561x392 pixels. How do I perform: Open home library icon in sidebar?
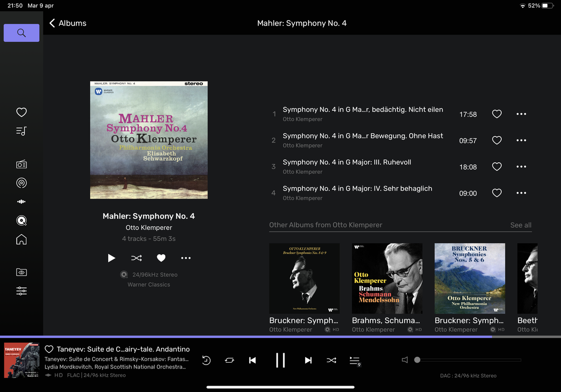coord(22,239)
